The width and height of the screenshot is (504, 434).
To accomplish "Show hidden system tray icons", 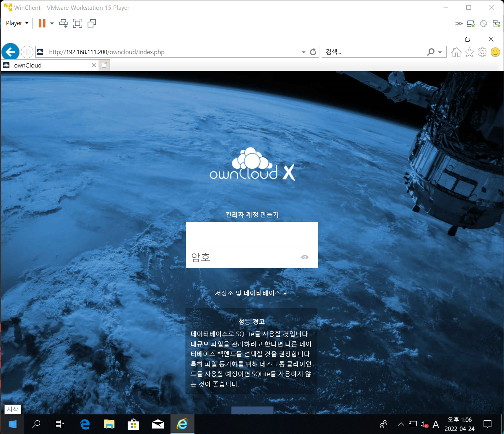I will tap(401, 424).
